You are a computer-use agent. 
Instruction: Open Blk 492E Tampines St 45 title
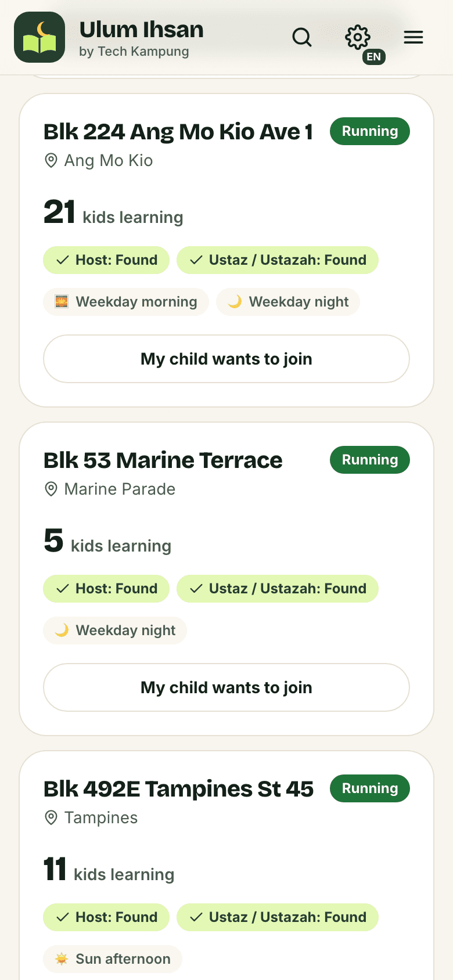point(179,789)
